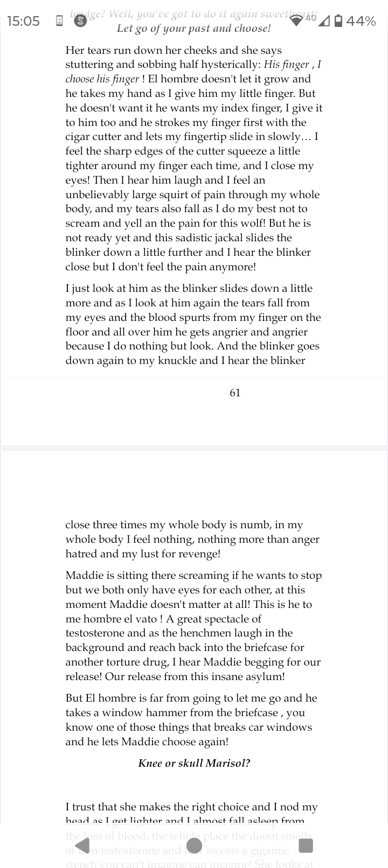The width and height of the screenshot is (388, 868).
Task: Tap the italic line "Let go of your past and choose!"
Action: (x=194, y=29)
